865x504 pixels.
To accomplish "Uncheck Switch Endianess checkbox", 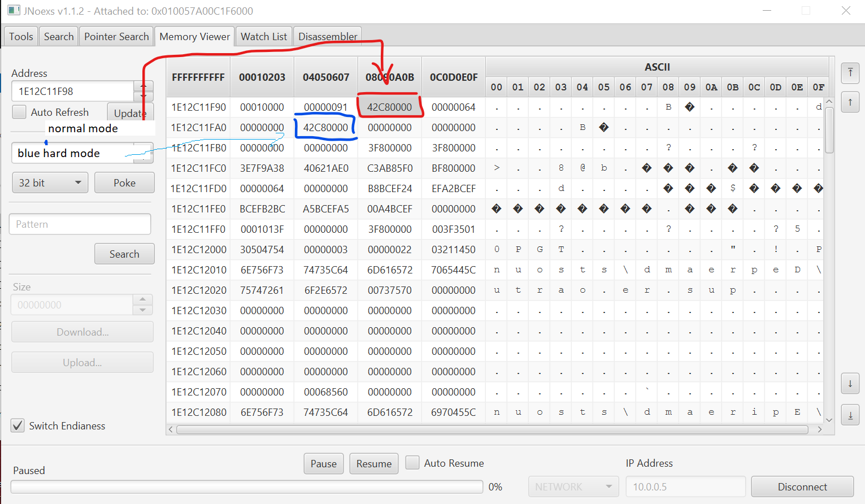I will 18,425.
